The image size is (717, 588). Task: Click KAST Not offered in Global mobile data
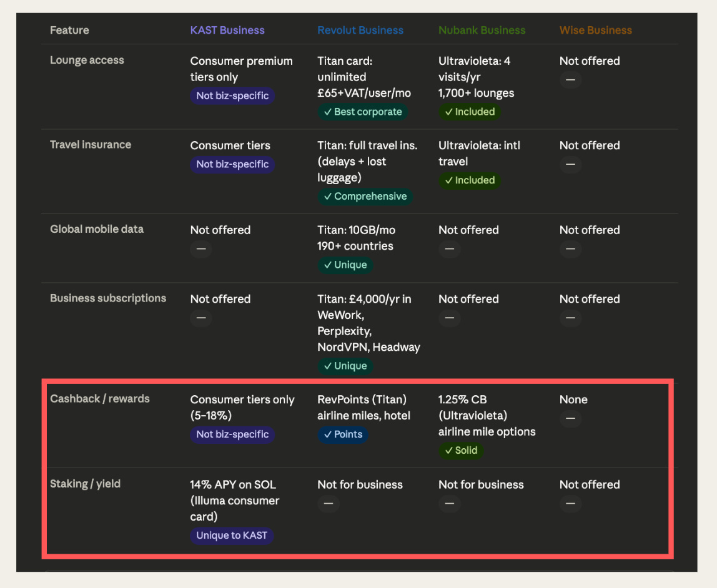click(x=220, y=230)
